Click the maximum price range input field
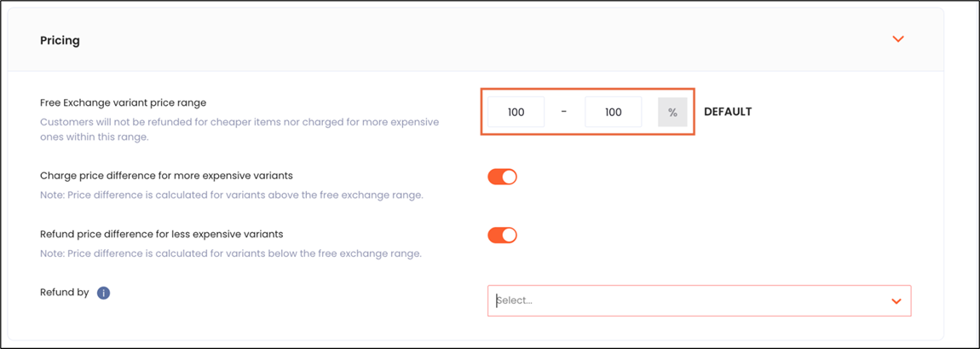980x349 pixels. coord(613,112)
